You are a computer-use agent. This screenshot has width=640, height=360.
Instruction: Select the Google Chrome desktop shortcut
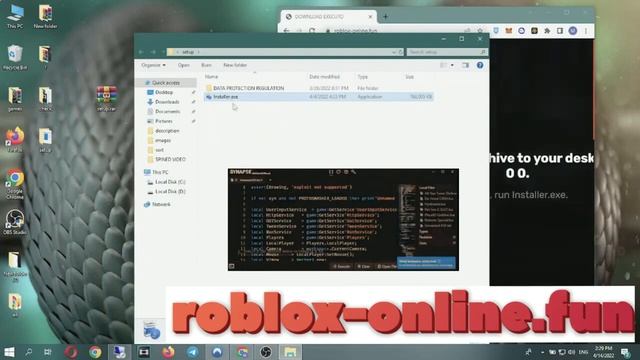15,184
